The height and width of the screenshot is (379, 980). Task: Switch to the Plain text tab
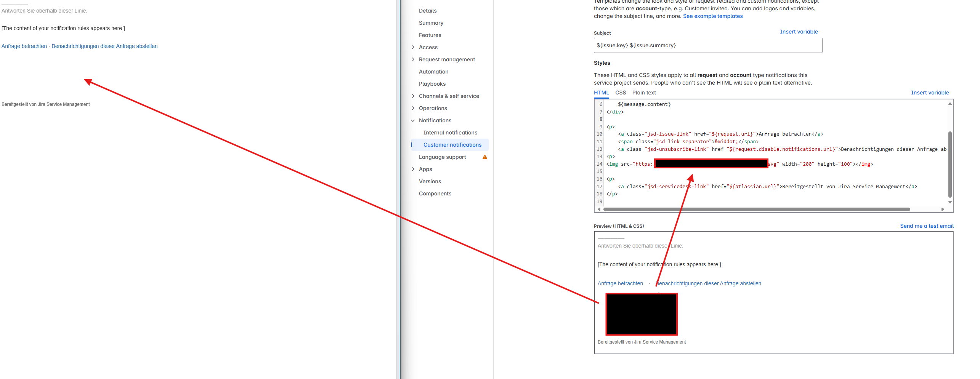click(644, 93)
